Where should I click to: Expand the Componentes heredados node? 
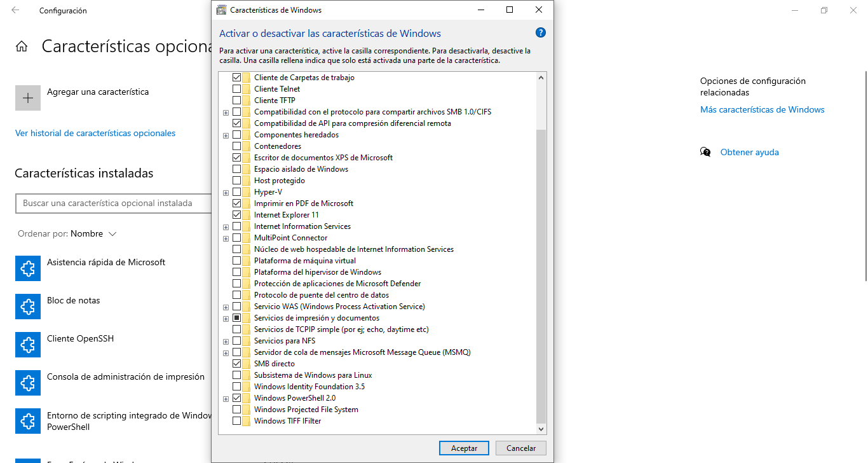pyautogui.click(x=226, y=135)
